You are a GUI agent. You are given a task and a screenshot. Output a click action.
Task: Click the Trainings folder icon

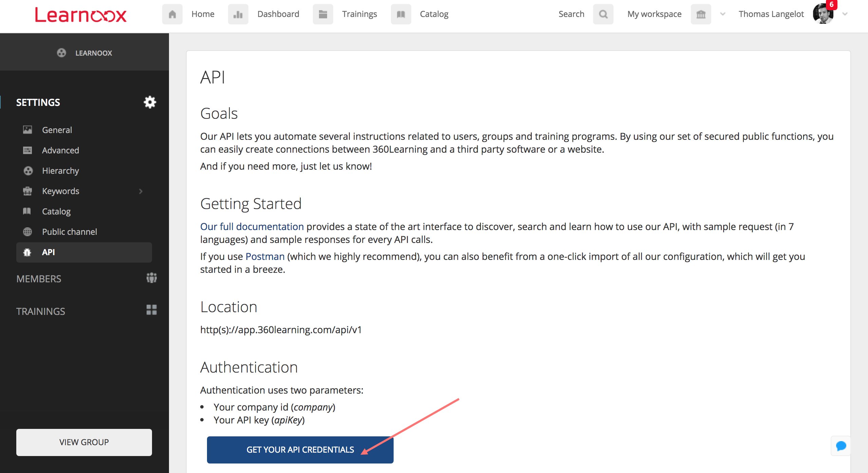(323, 14)
